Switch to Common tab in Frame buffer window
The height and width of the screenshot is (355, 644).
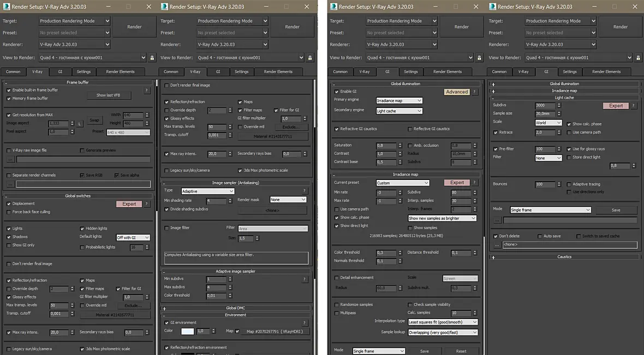point(13,72)
